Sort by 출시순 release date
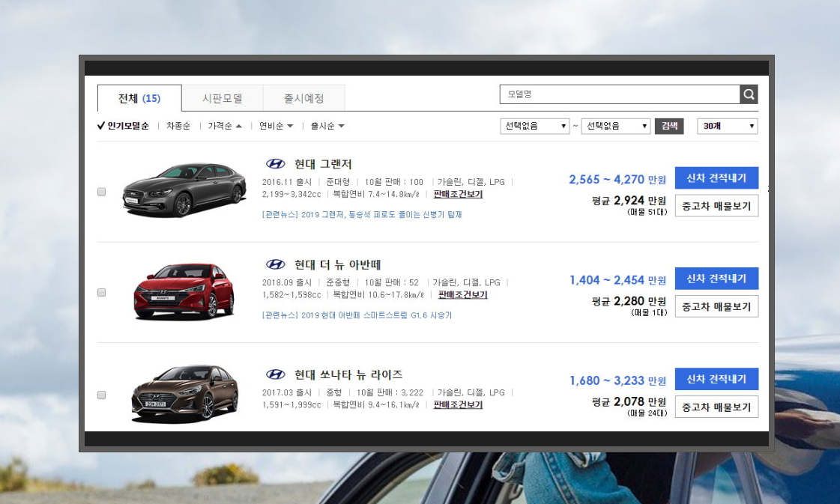This screenshot has width=840, height=504. click(x=327, y=126)
